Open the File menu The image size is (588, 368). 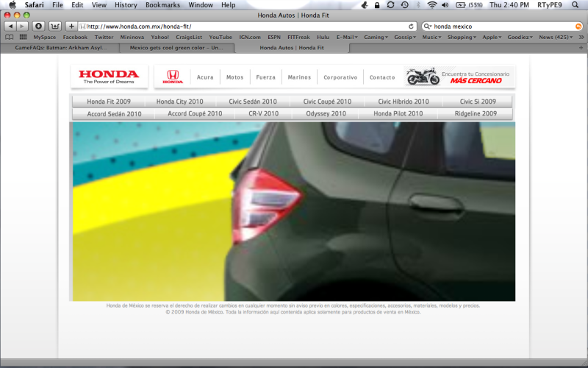click(57, 5)
